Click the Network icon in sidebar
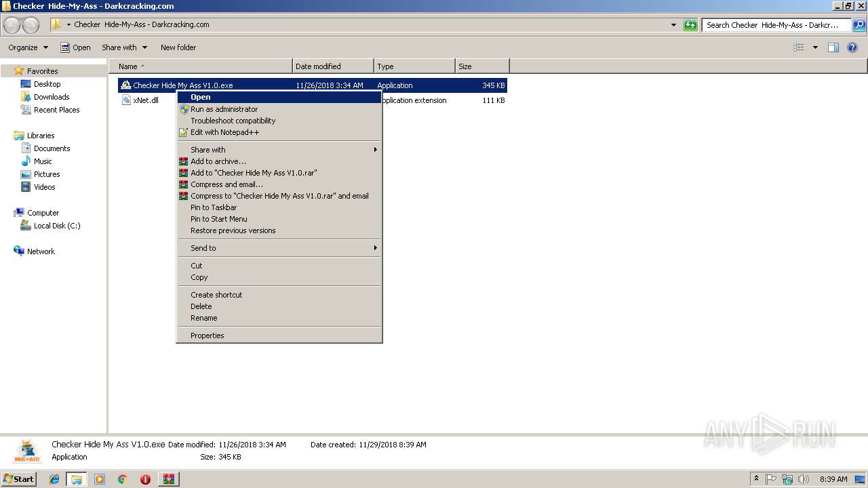The image size is (868, 488). (x=19, y=251)
